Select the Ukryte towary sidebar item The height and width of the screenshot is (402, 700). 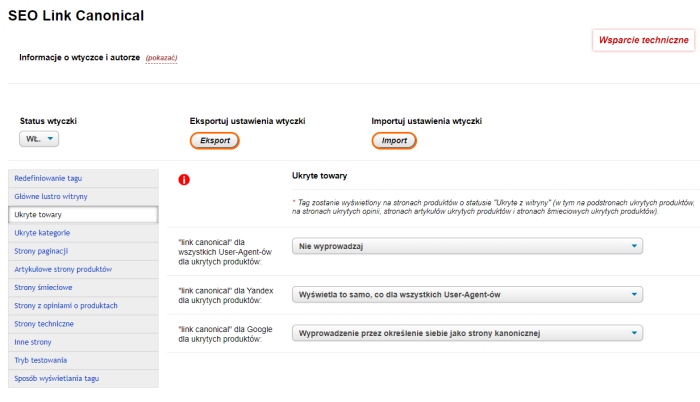pos(39,215)
